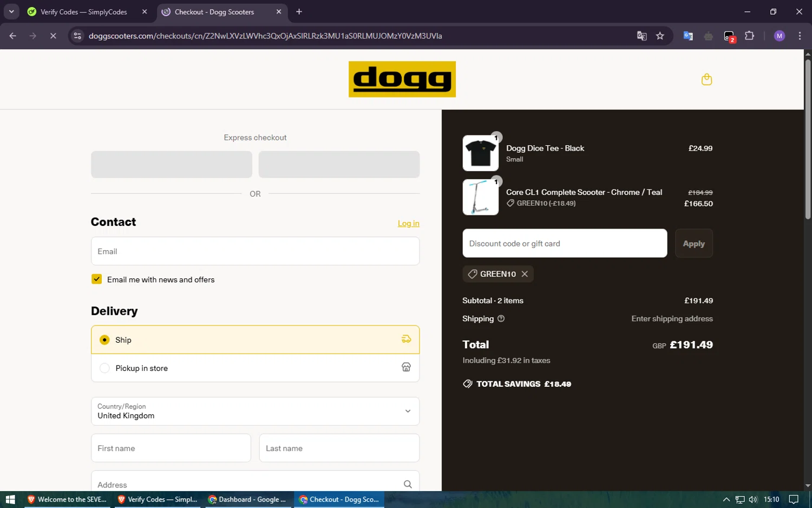The height and width of the screenshot is (508, 812).
Task: Click the browser address bar URL
Action: click(x=265, y=36)
